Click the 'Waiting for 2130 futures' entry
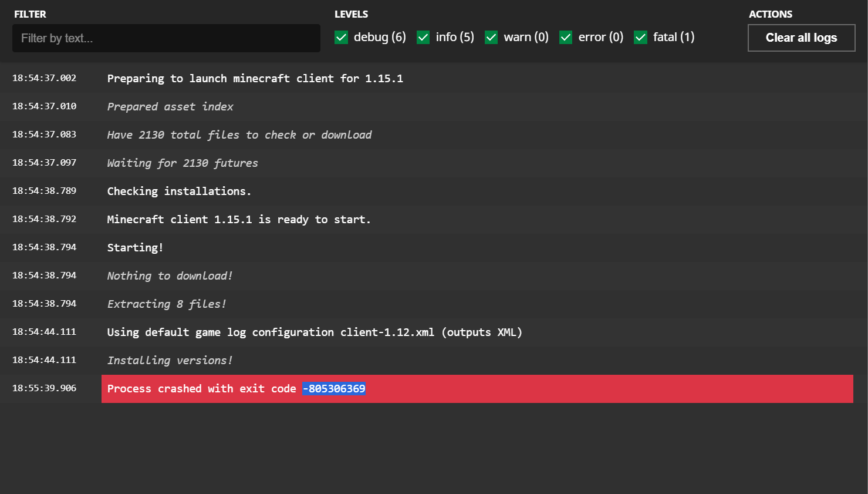This screenshot has height=494, width=868. 182,163
